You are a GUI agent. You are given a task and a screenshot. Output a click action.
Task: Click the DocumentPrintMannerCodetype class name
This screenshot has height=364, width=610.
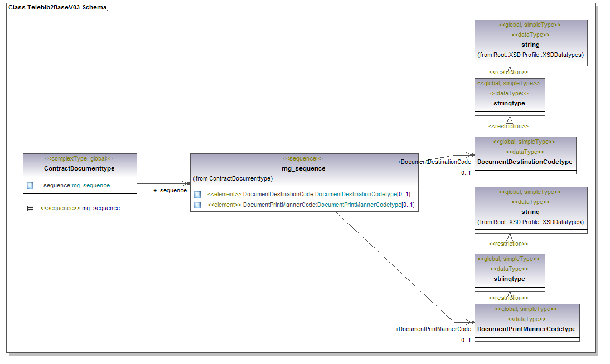click(526, 329)
